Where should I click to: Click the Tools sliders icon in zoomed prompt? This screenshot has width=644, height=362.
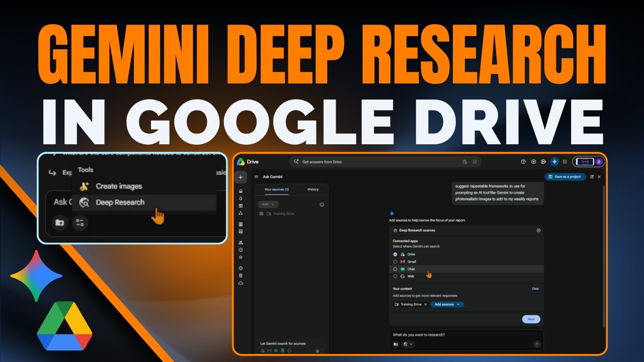coord(79,223)
